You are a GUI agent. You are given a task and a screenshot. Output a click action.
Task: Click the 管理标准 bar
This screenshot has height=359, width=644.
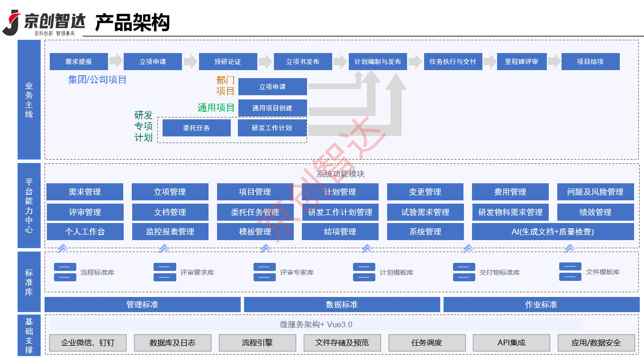tap(142, 305)
